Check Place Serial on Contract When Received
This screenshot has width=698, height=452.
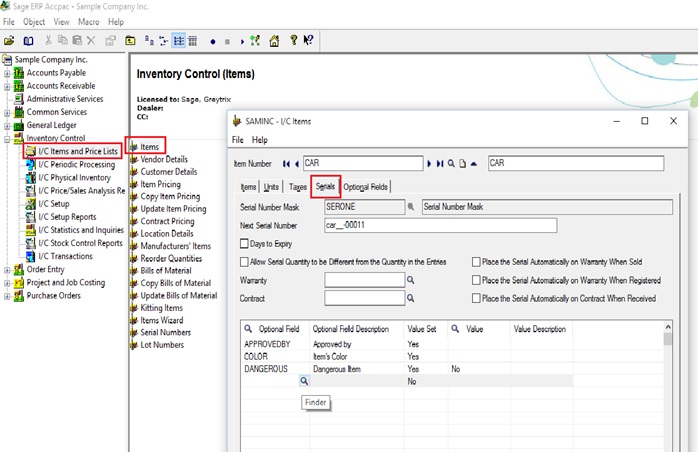[x=476, y=298]
